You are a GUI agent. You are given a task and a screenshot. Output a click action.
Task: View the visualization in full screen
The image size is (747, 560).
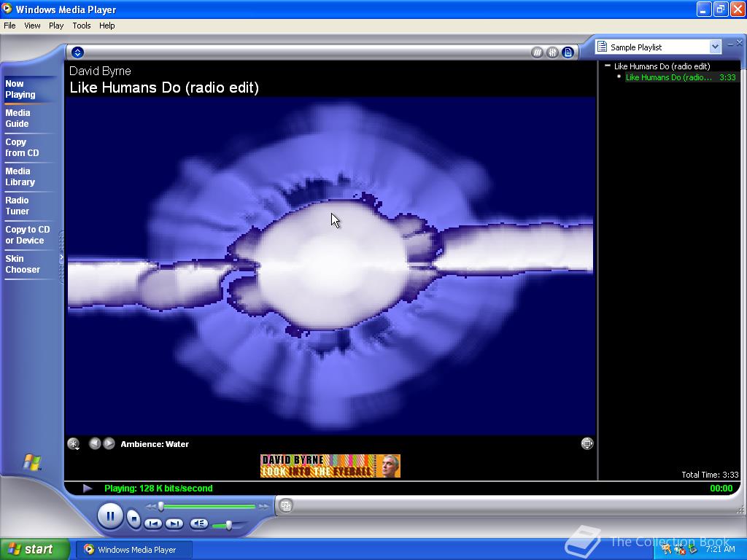[x=587, y=443]
